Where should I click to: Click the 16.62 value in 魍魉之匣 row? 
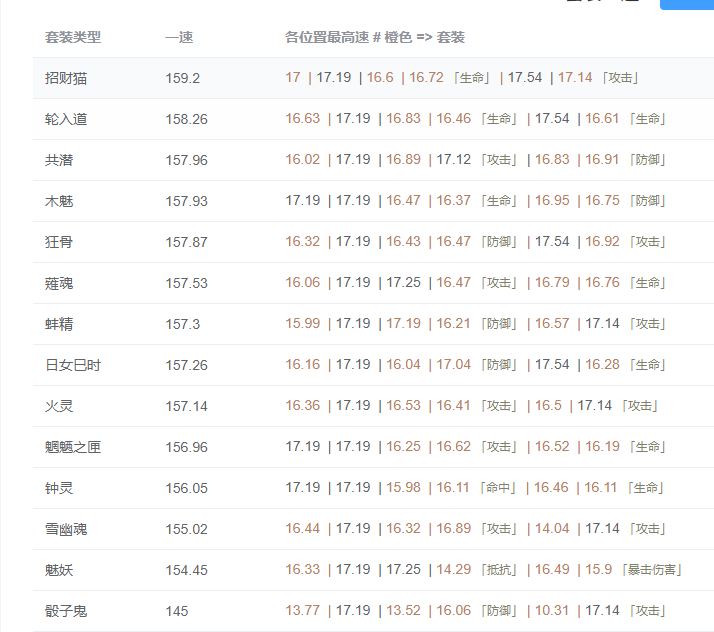pyautogui.click(x=454, y=446)
